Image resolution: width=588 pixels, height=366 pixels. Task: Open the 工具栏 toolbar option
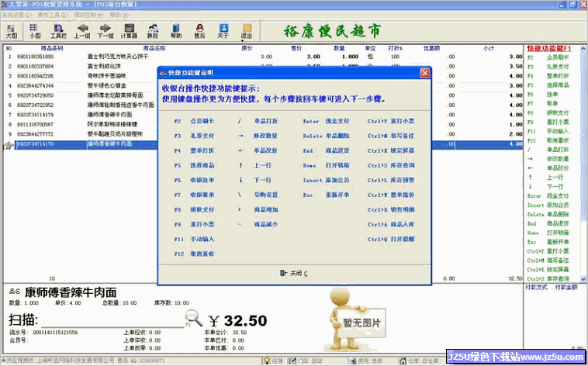[58, 32]
